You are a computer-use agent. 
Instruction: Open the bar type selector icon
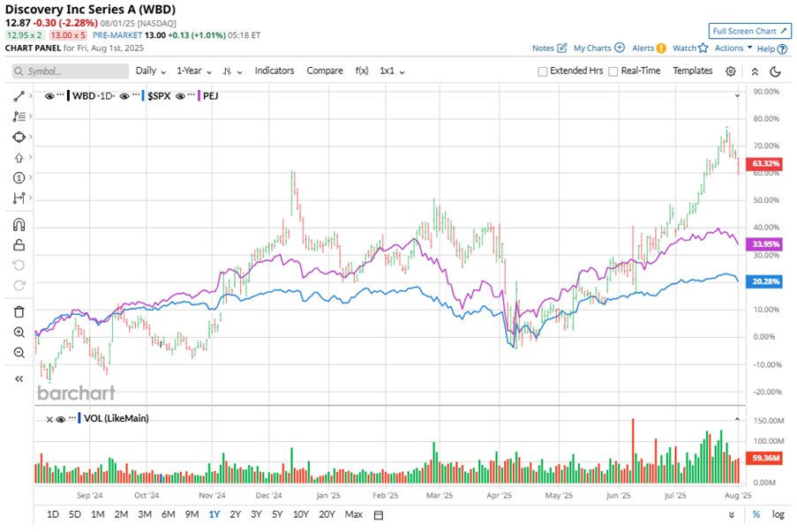(232, 71)
